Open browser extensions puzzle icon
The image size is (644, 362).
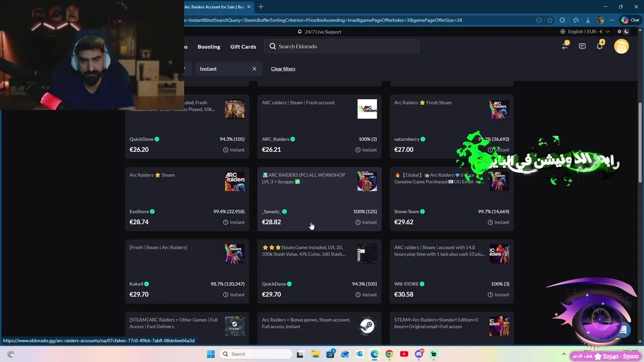click(562, 20)
